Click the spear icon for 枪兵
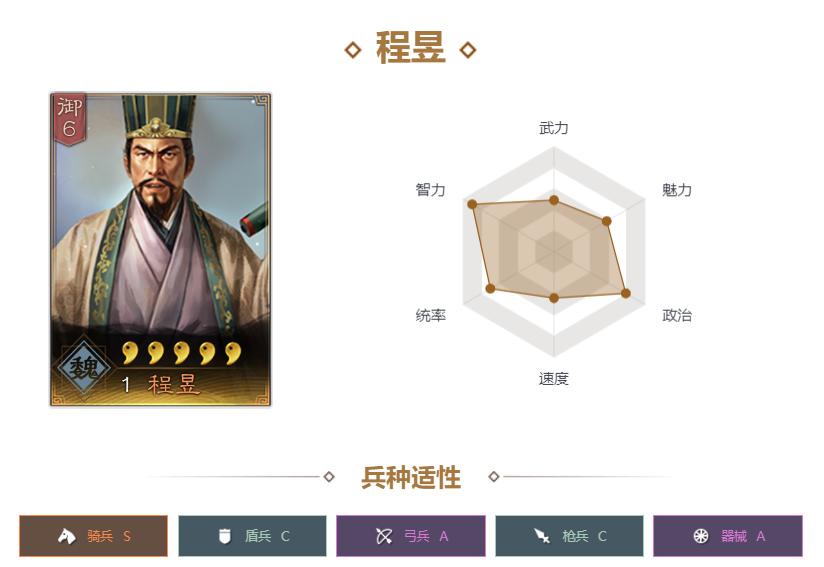This screenshot has width=824, height=567. point(542,536)
